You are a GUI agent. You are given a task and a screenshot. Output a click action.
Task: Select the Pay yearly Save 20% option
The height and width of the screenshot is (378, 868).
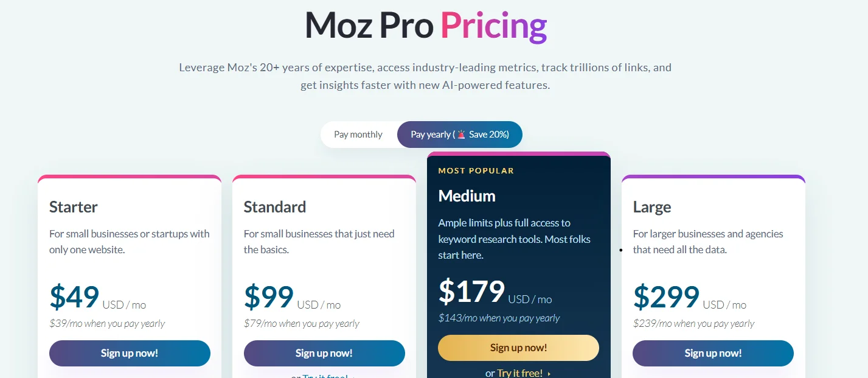tap(459, 135)
